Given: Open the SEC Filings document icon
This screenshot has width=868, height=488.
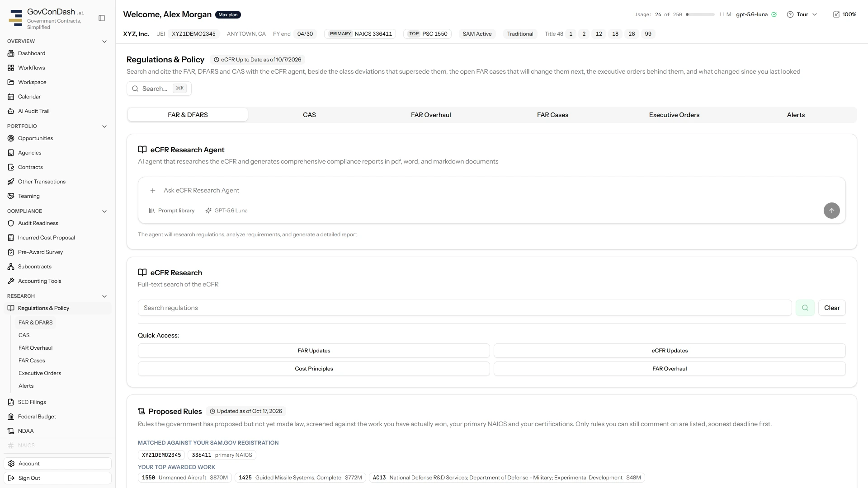Looking at the screenshot, I should [x=11, y=402].
